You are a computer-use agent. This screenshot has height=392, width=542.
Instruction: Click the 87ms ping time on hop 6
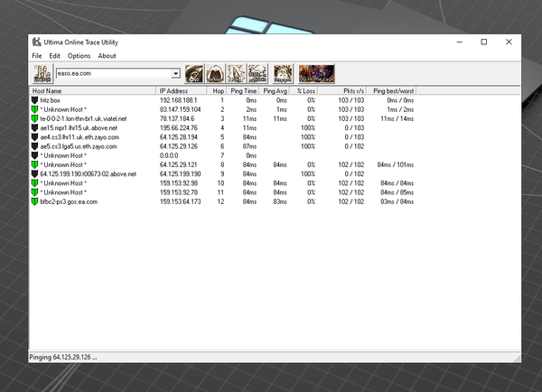pos(249,146)
